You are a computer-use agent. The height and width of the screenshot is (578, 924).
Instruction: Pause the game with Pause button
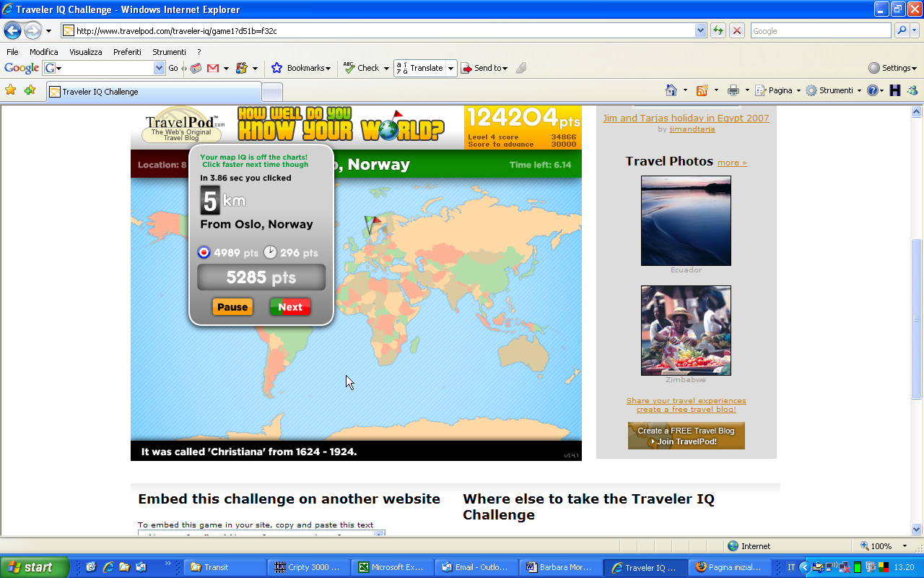(x=232, y=307)
